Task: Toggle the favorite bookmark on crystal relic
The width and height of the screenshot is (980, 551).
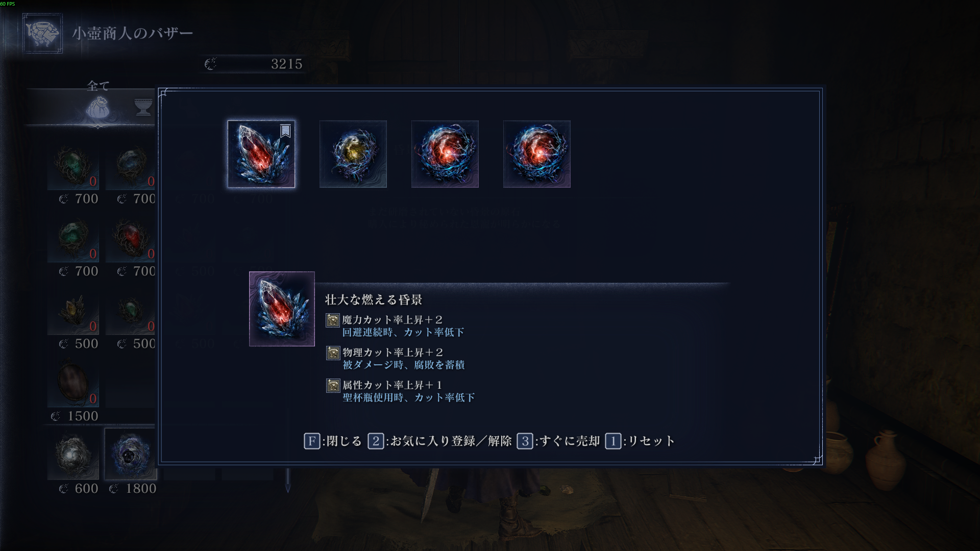Action: pos(285,131)
